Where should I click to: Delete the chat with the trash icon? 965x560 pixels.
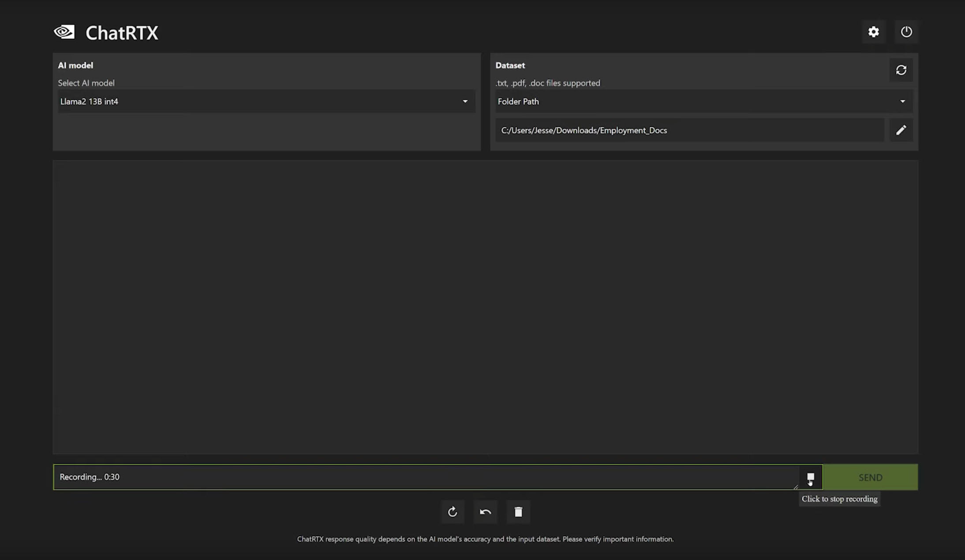(x=518, y=512)
